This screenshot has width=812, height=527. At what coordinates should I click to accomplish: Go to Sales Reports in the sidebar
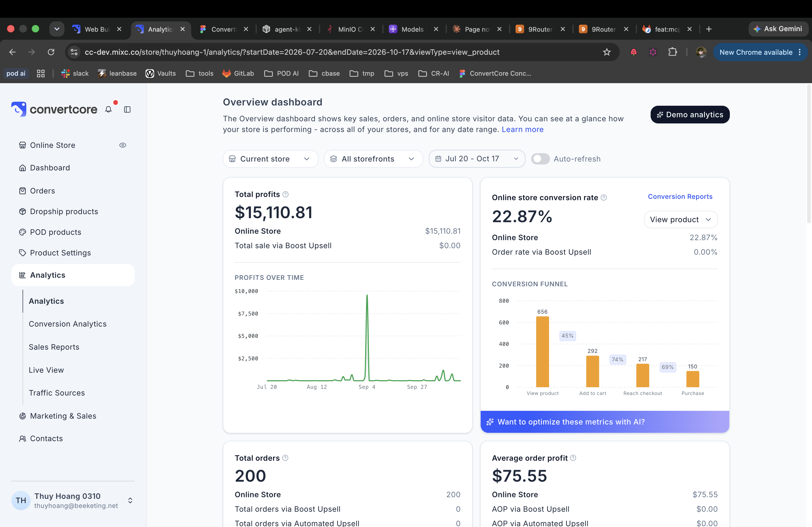54,347
